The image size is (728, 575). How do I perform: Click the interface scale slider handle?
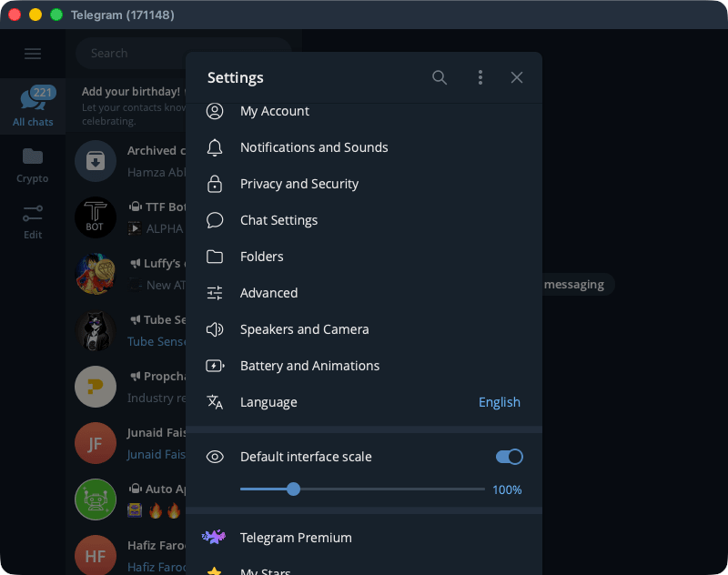pyautogui.click(x=293, y=489)
